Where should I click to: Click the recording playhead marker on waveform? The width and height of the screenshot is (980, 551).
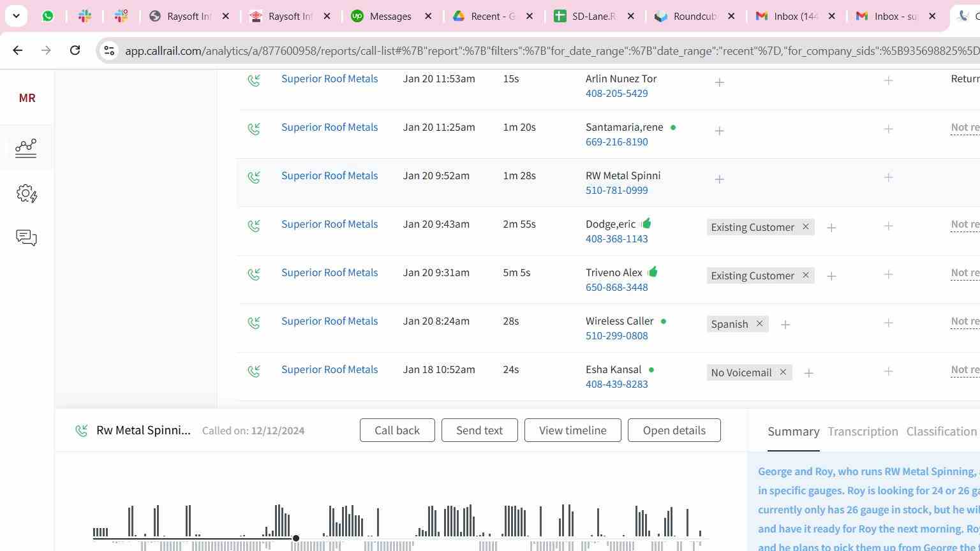tap(296, 538)
